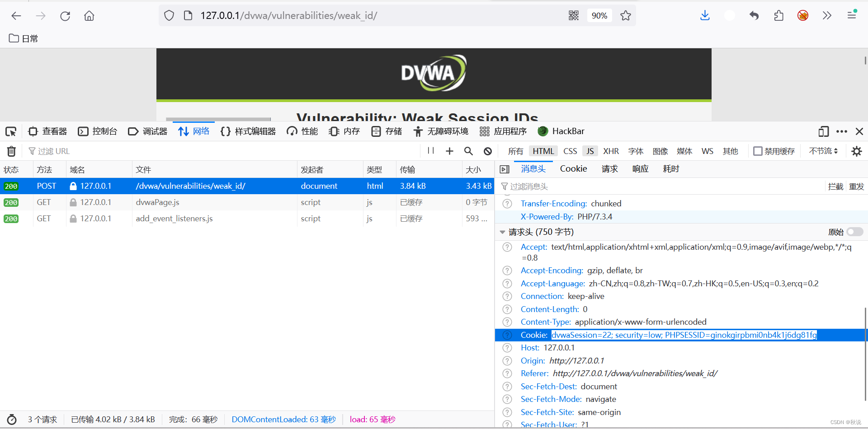Open the browser home page icon
868x429 pixels.
(x=89, y=16)
